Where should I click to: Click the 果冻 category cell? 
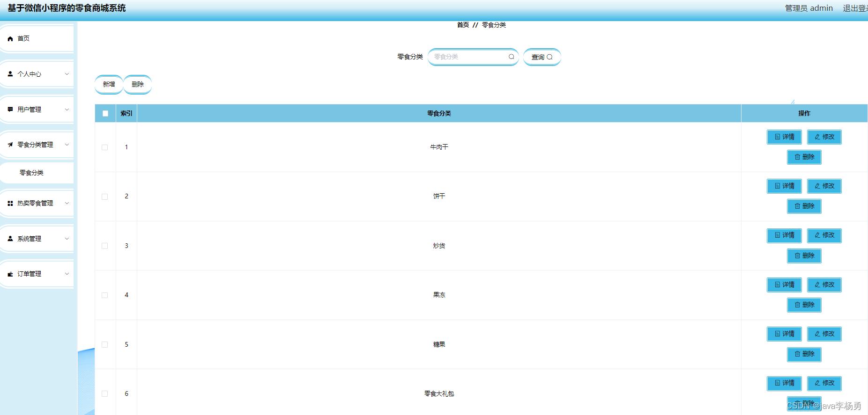pyautogui.click(x=439, y=295)
